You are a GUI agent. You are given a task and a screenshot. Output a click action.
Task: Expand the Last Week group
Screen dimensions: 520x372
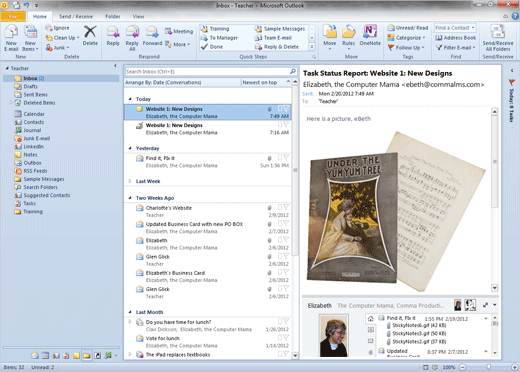130,181
